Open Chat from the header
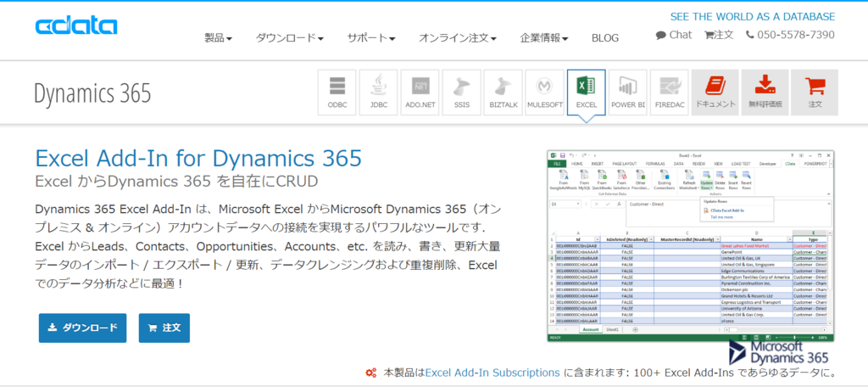Viewport: 868px width, 387px height. (674, 35)
